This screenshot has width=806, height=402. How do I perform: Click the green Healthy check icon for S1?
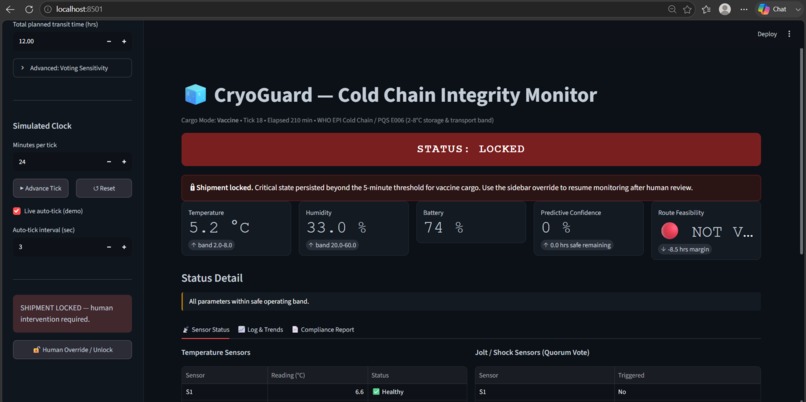coord(376,392)
